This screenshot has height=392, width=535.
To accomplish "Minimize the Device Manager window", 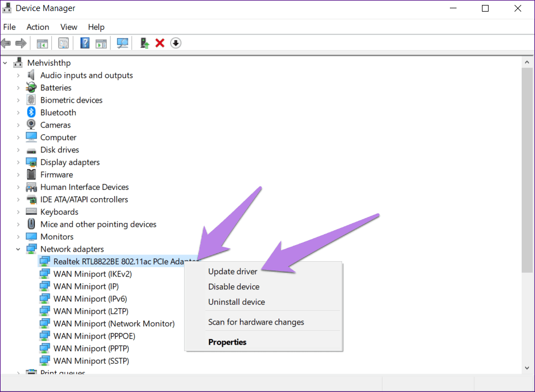I will [x=453, y=8].
